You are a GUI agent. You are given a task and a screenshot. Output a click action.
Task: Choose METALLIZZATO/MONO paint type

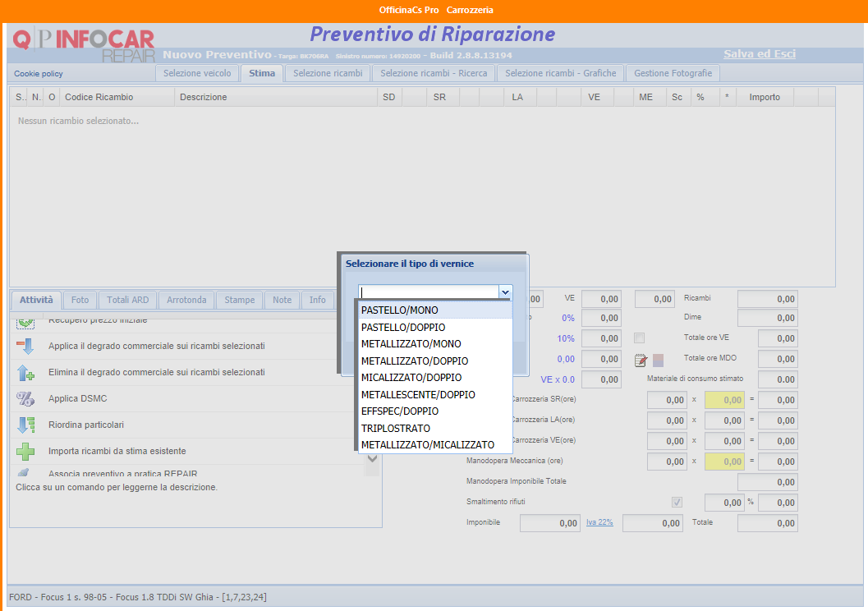tap(435, 344)
